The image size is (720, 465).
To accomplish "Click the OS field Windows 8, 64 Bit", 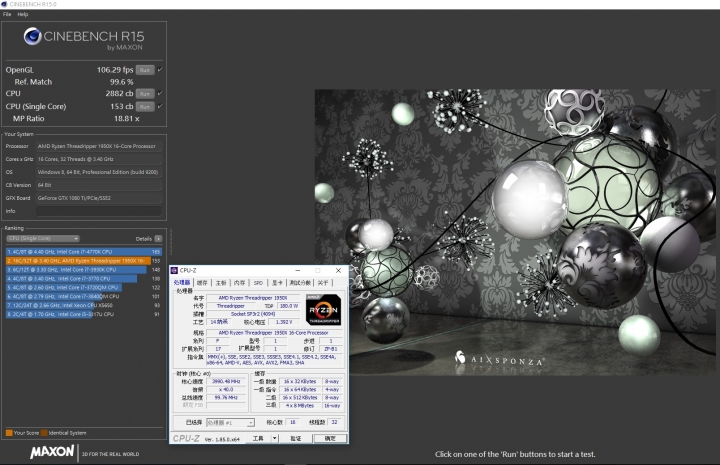I will [x=99, y=172].
